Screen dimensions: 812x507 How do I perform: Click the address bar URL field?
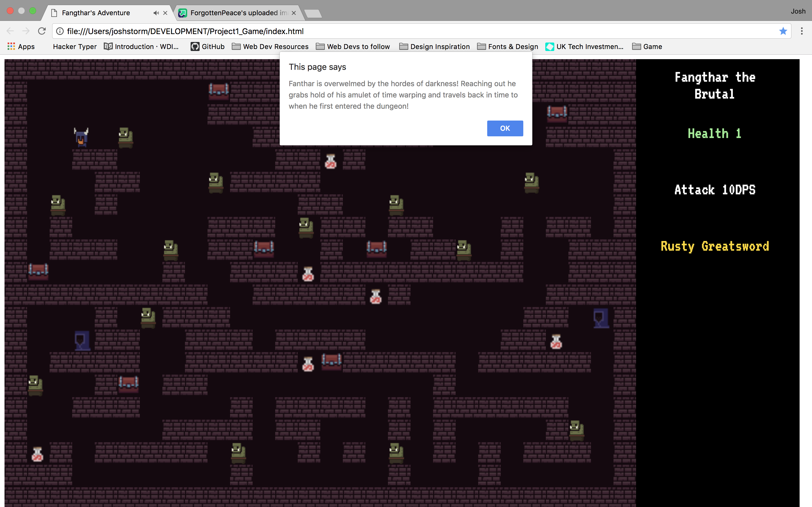pos(403,31)
